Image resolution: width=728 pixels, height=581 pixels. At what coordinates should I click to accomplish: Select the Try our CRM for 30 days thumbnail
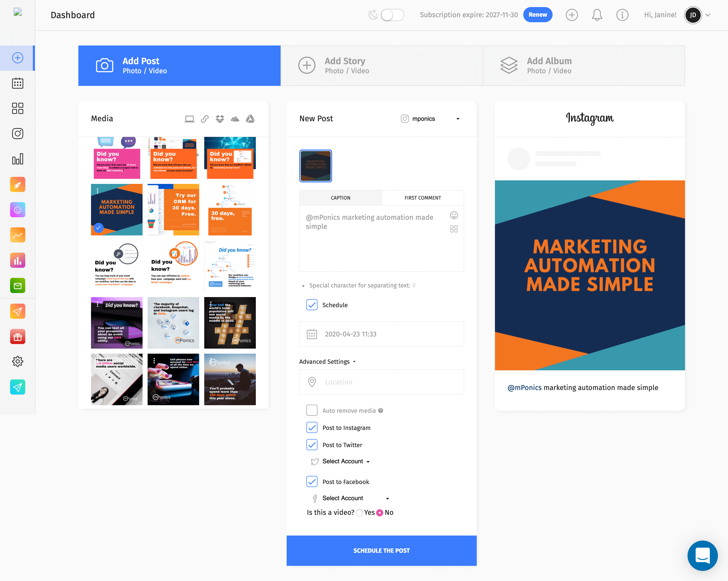coord(173,209)
